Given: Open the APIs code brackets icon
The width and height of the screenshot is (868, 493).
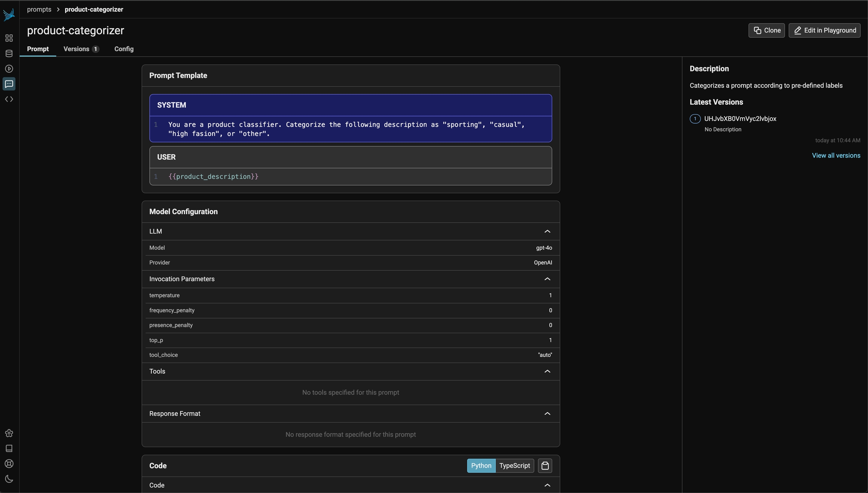Looking at the screenshot, I should [x=9, y=99].
